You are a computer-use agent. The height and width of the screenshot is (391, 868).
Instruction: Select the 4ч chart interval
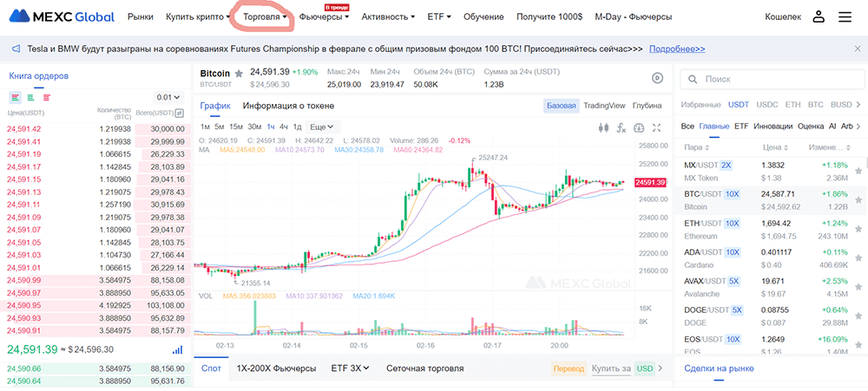[284, 127]
